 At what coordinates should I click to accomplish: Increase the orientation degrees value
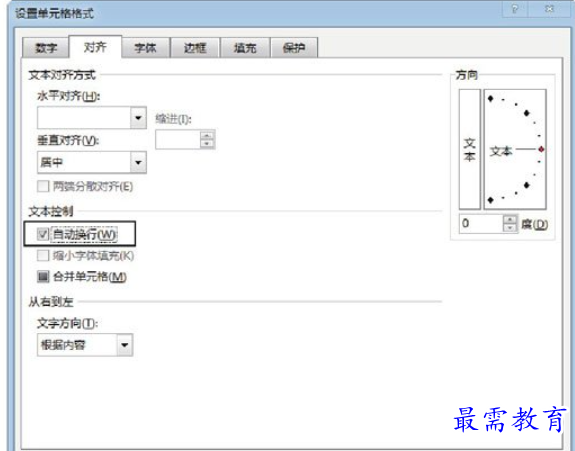point(510,219)
